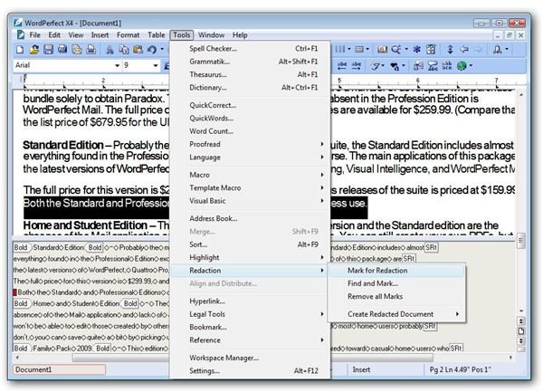
Task: Click the previous page button on scrollbar
Action: tap(521, 321)
